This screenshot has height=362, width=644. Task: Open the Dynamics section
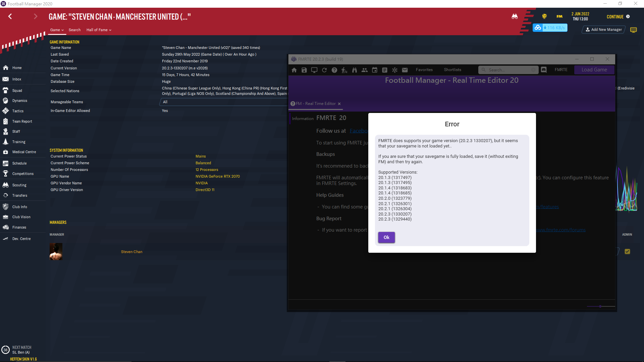[19, 101]
